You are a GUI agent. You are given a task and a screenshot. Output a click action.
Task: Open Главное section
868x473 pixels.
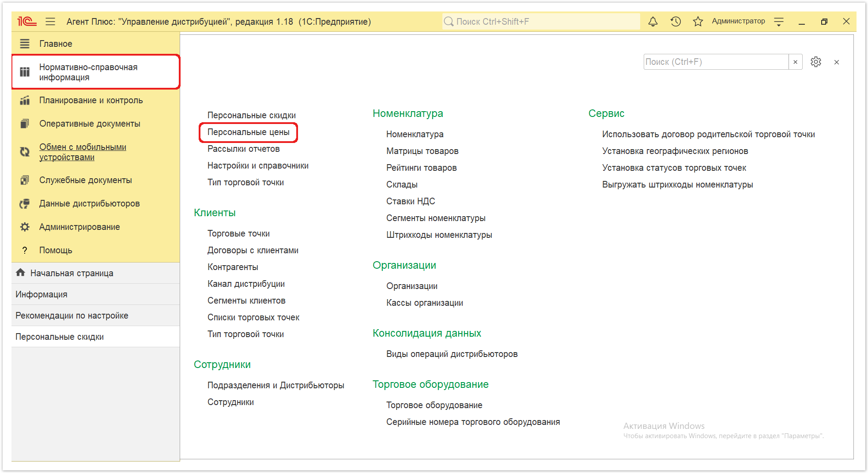[x=96, y=44]
